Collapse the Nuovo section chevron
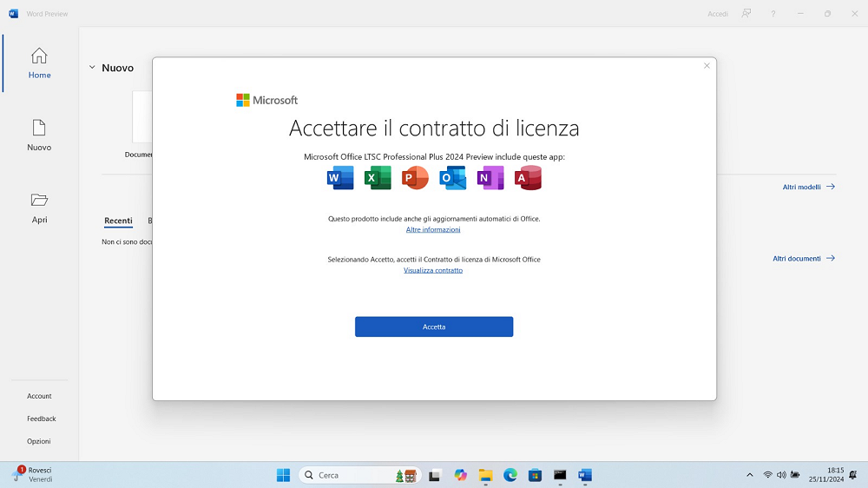This screenshot has width=868, height=488. click(x=92, y=68)
